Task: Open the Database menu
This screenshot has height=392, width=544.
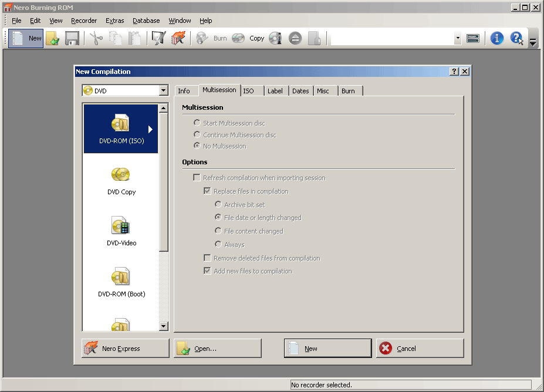Action: click(x=146, y=21)
